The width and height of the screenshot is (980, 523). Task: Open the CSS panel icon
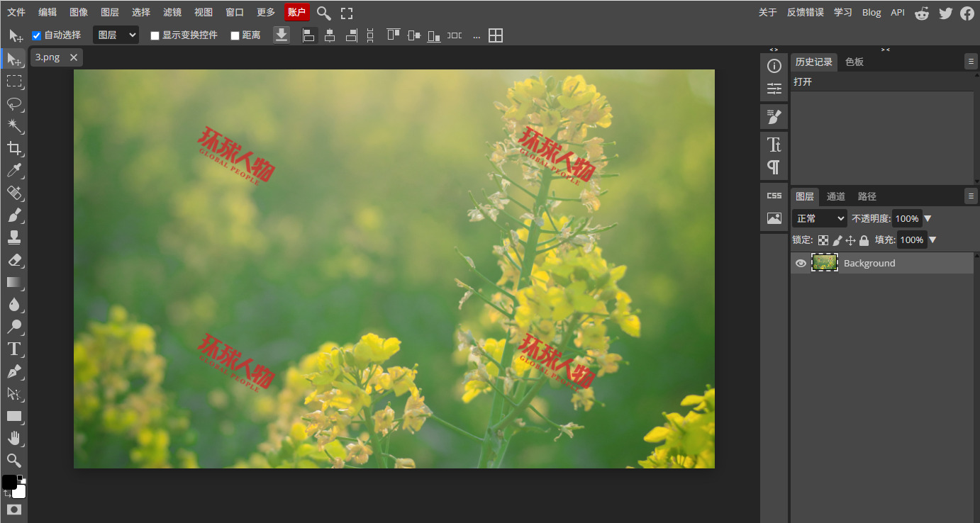[774, 196]
